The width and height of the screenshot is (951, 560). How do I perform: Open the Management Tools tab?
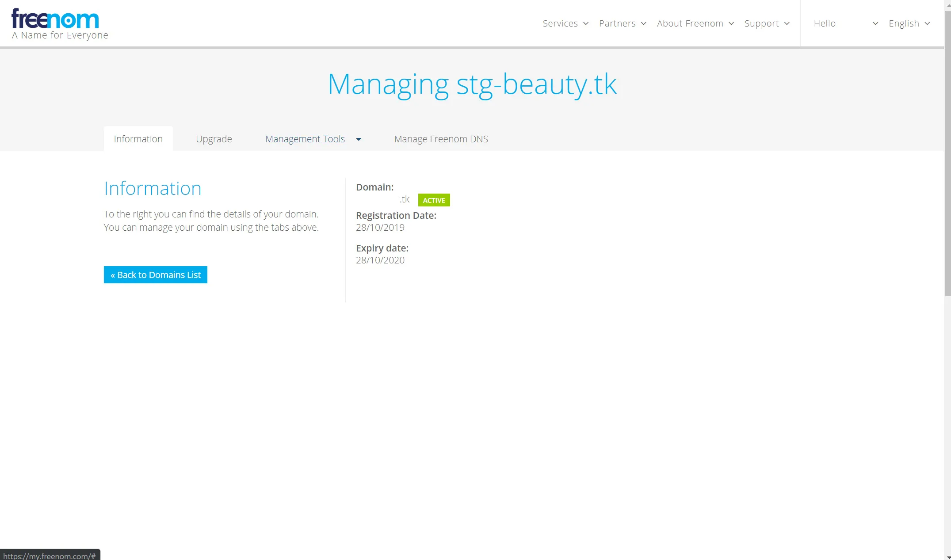[x=305, y=139]
